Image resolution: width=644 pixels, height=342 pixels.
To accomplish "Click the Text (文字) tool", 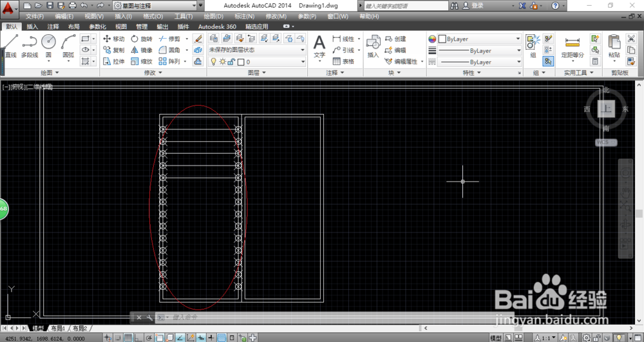I will (319, 46).
